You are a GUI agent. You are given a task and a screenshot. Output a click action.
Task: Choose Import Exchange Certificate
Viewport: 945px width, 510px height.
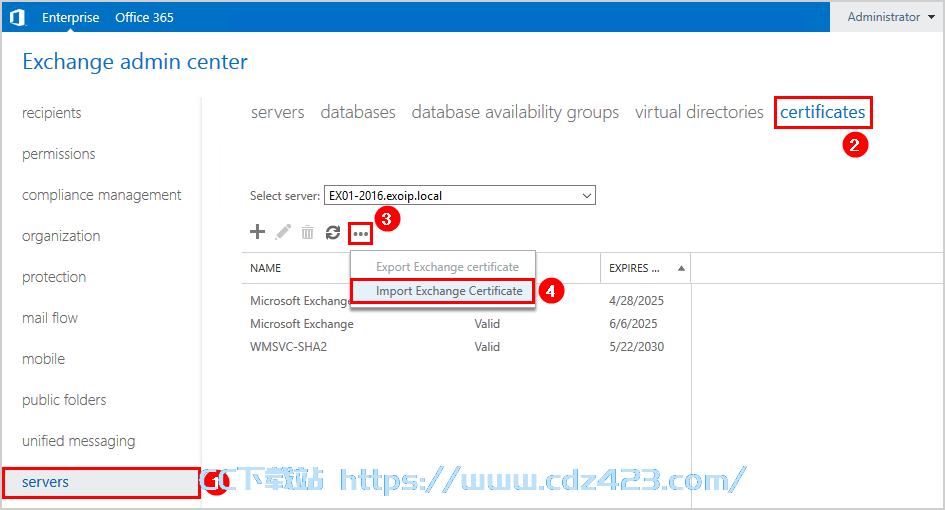pyautogui.click(x=442, y=291)
